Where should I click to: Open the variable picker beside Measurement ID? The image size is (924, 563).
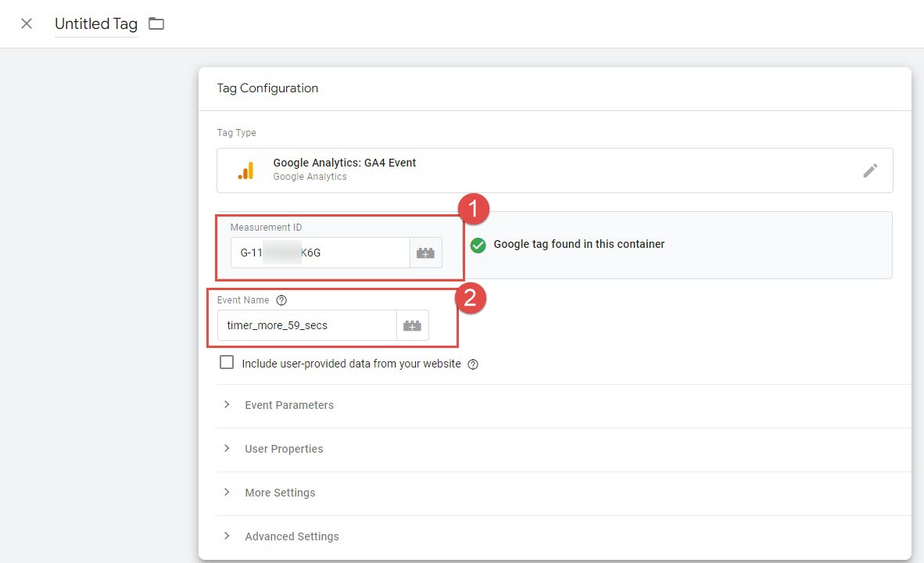425,253
